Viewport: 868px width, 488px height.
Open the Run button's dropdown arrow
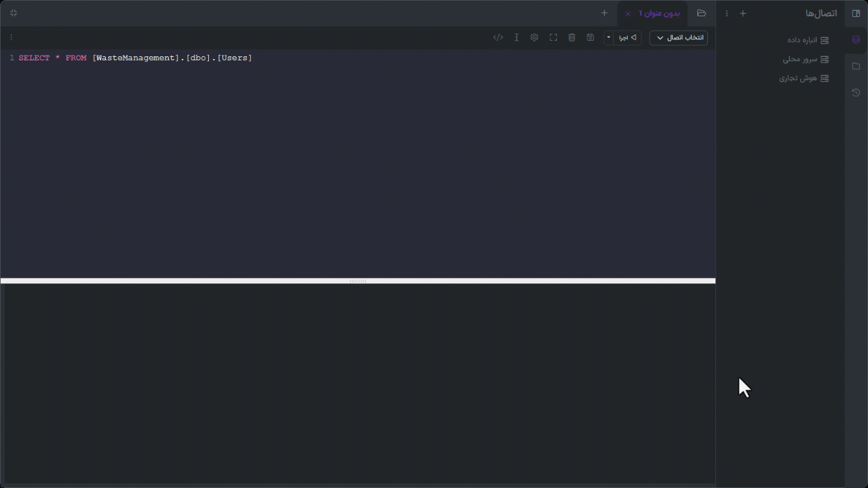pyautogui.click(x=608, y=38)
